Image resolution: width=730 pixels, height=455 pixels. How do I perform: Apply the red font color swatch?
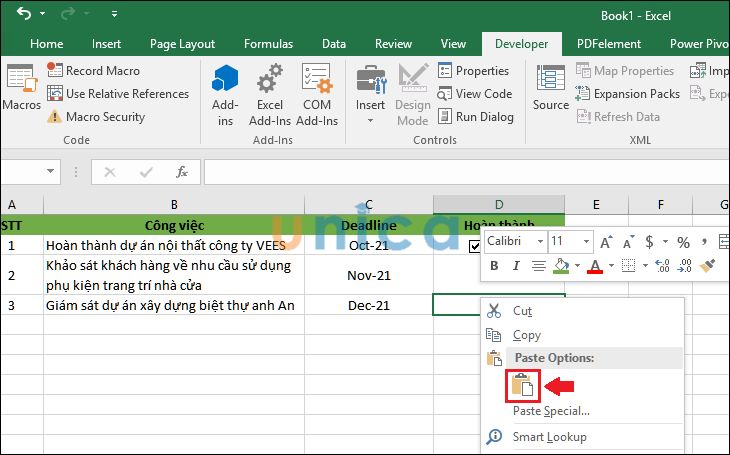(x=594, y=266)
